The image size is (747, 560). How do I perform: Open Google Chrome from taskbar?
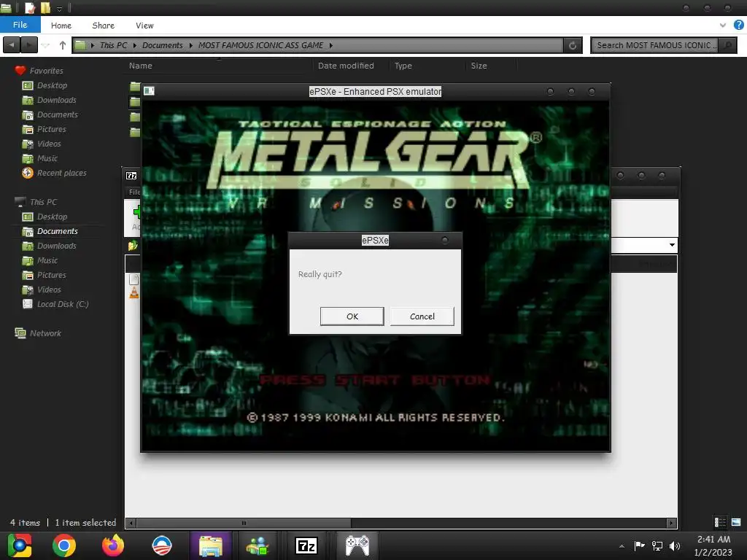tap(64, 545)
